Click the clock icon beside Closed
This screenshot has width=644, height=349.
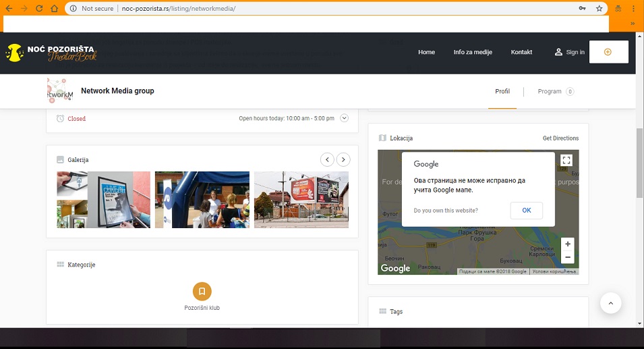60,118
